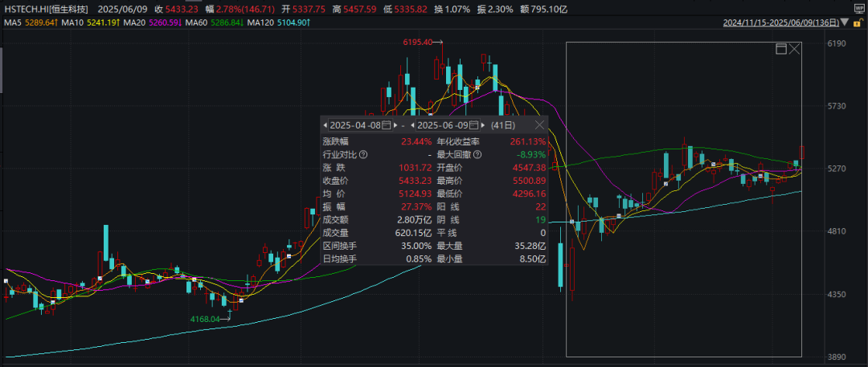Close the chart range selection box
Image resolution: width=868 pixels, height=367 pixels.
tap(795, 50)
